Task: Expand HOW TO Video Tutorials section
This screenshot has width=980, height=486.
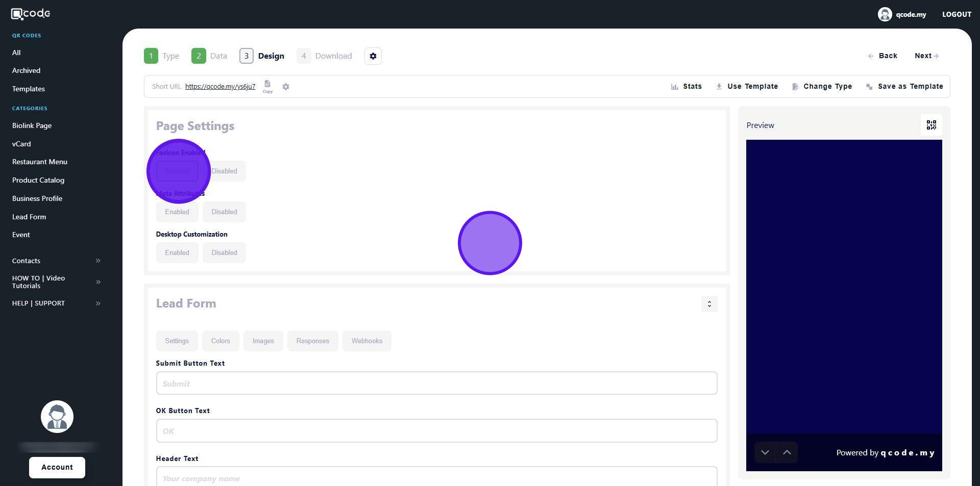Action: (98, 282)
